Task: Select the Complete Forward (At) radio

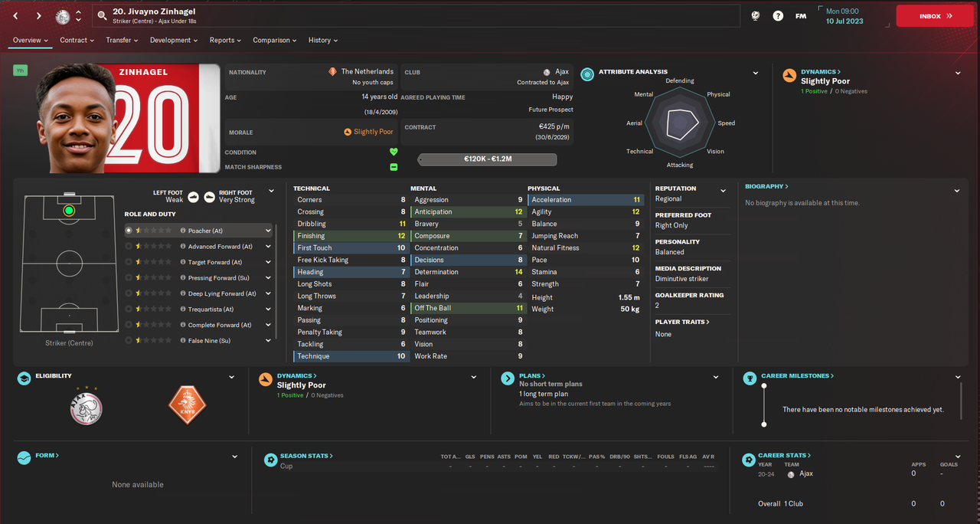Action: point(129,325)
